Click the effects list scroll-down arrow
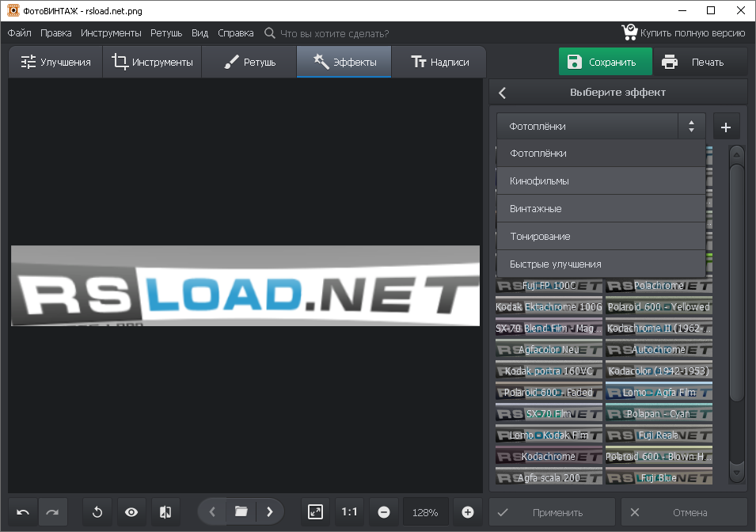Screen dimensions: 756x532 [x=737, y=473]
